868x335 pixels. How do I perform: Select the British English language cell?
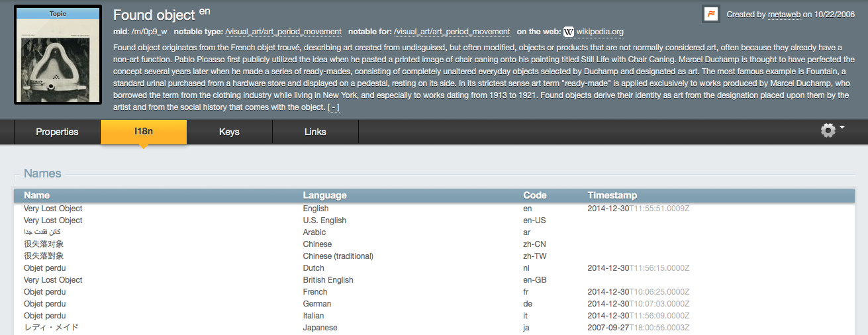pyautogui.click(x=328, y=280)
